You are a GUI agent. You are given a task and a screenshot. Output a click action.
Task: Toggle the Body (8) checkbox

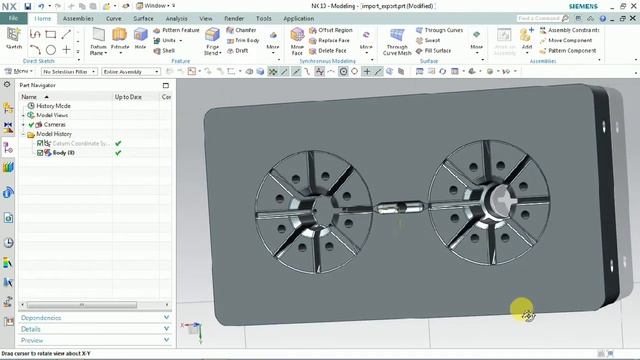coord(40,153)
